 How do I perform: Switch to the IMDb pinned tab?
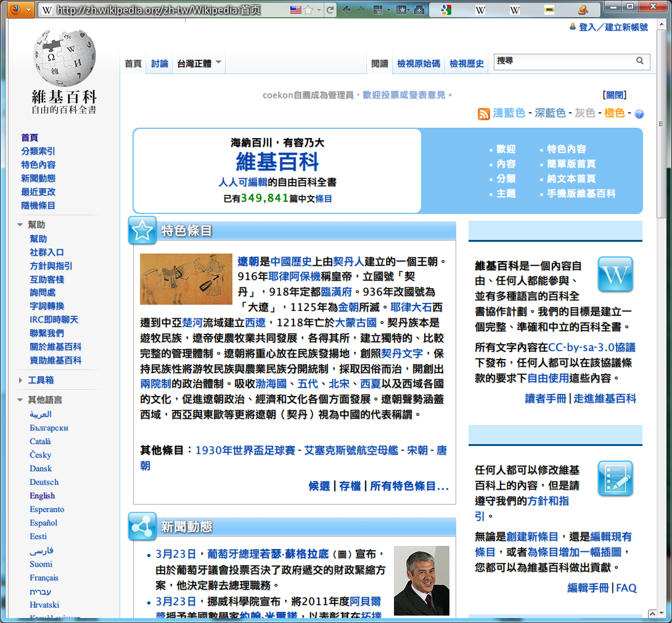click(549, 10)
